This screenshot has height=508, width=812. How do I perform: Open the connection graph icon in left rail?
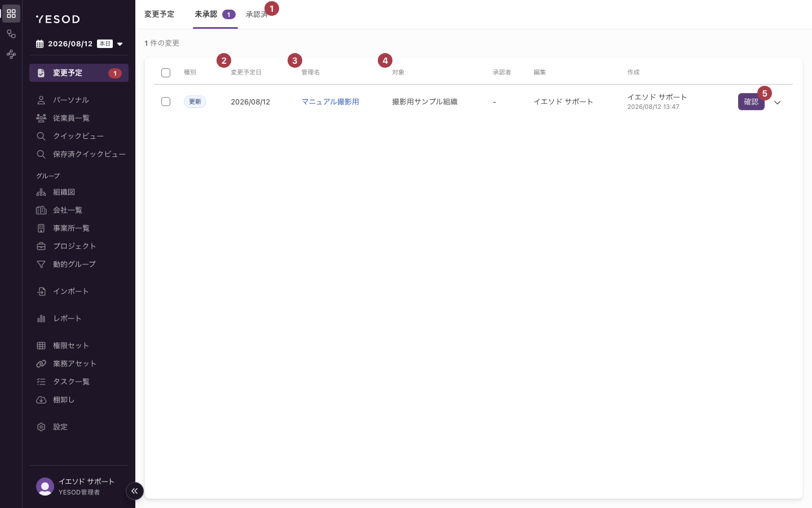(x=11, y=54)
